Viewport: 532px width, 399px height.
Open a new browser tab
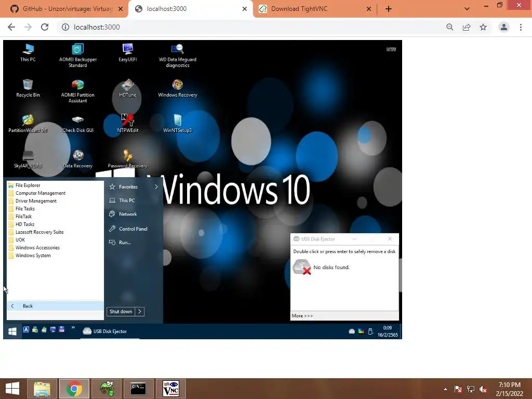[389, 9]
